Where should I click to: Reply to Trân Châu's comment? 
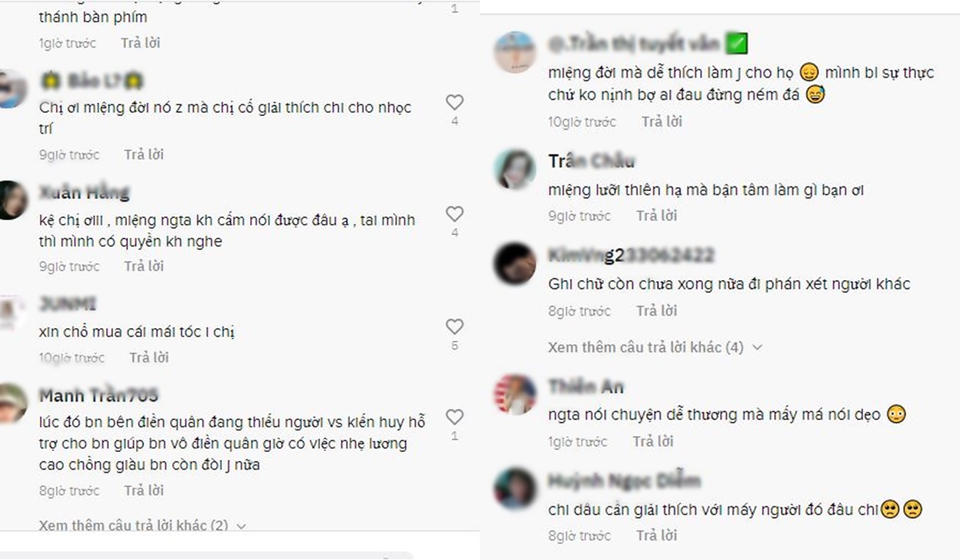click(657, 216)
